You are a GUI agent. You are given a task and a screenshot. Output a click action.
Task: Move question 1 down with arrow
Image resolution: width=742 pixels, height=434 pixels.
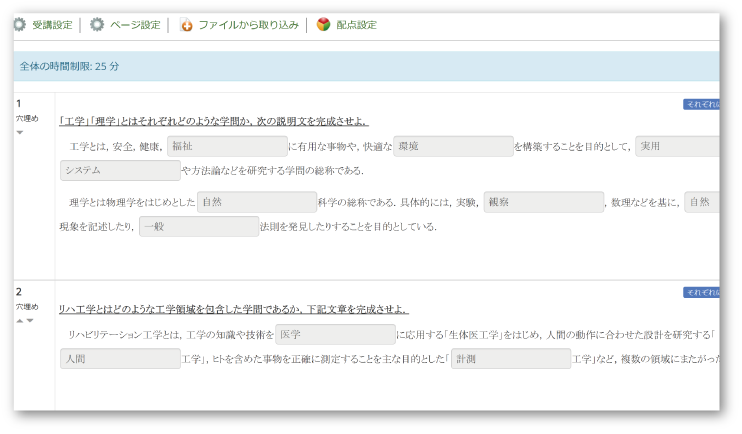(20, 133)
